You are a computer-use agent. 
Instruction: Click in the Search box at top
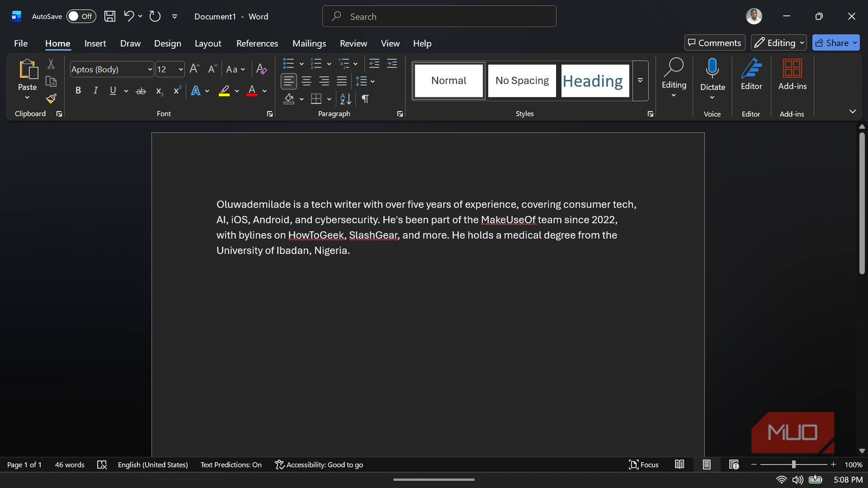coord(439,16)
